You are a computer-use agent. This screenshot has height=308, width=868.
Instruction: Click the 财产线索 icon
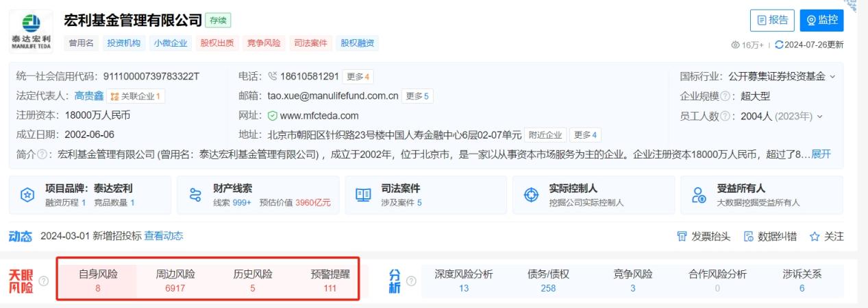click(x=195, y=195)
